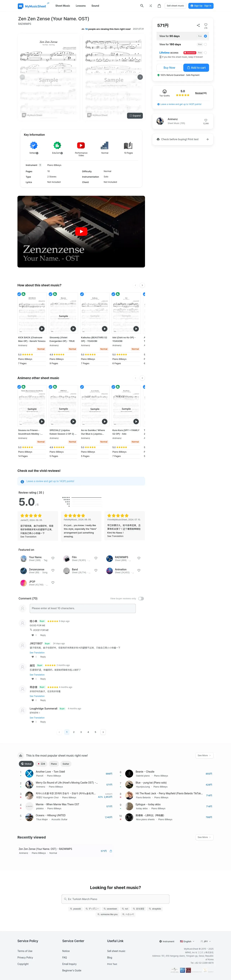Click the search magnifier icon in header

[x=142, y=6]
